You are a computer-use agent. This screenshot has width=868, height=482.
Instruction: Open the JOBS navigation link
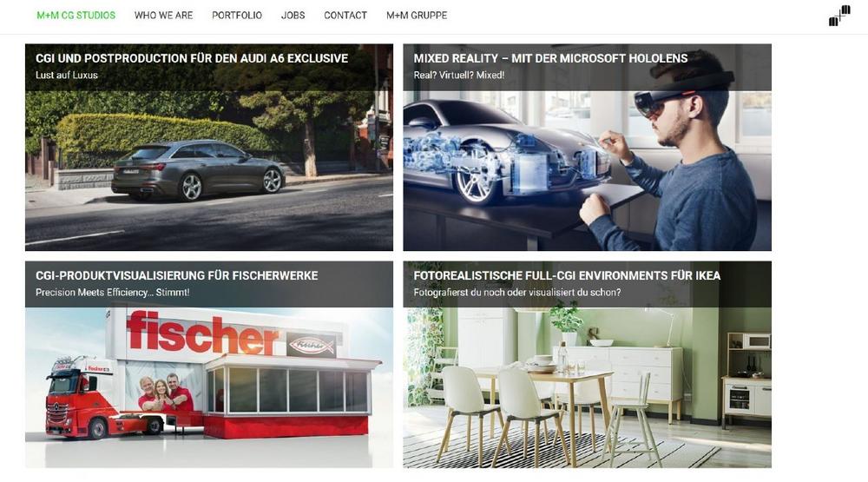pyautogui.click(x=293, y=16)
